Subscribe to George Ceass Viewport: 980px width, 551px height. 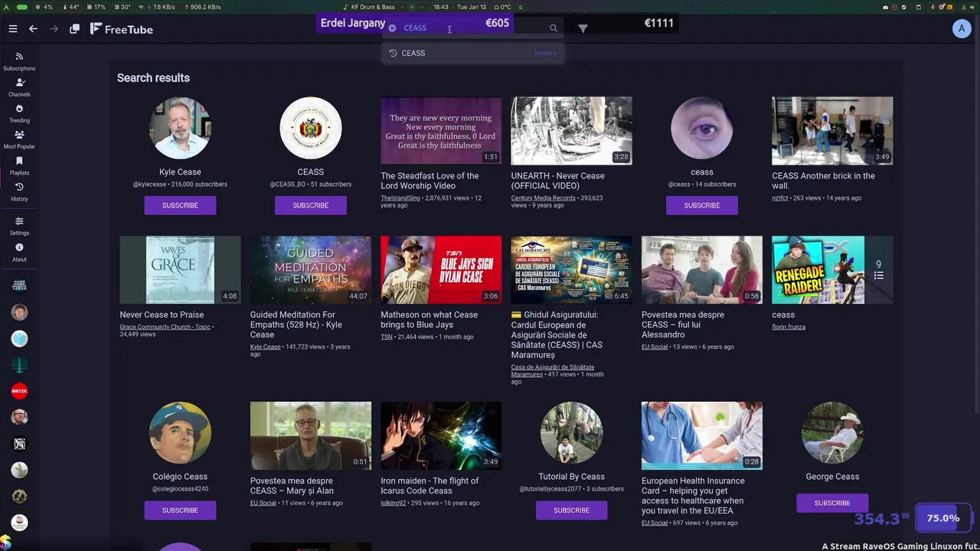[832, 503]
